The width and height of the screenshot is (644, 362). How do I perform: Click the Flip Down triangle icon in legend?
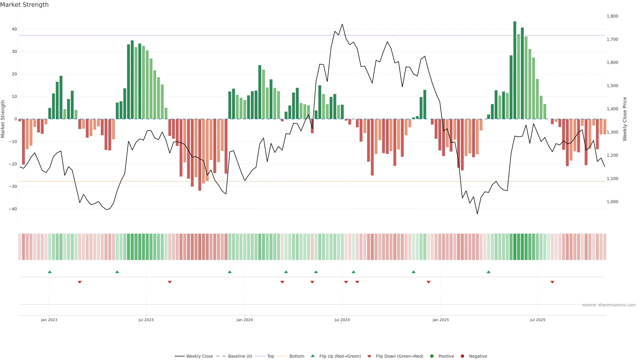click(x=369, y=356)
